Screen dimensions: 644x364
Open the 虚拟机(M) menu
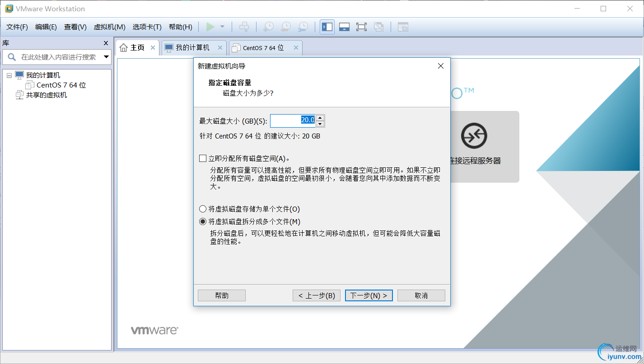(110, 27)
